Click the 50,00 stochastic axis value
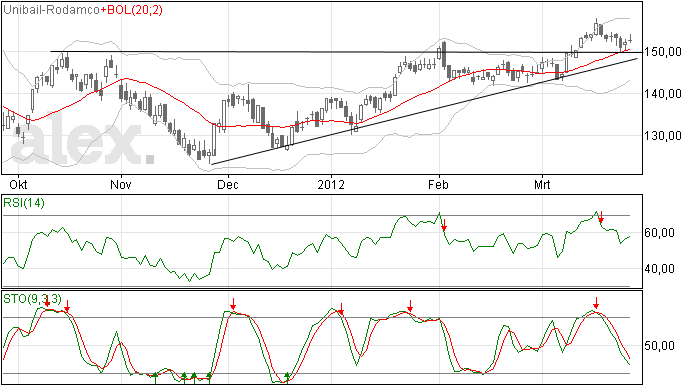The image size is (690, 387). point(659,346)
